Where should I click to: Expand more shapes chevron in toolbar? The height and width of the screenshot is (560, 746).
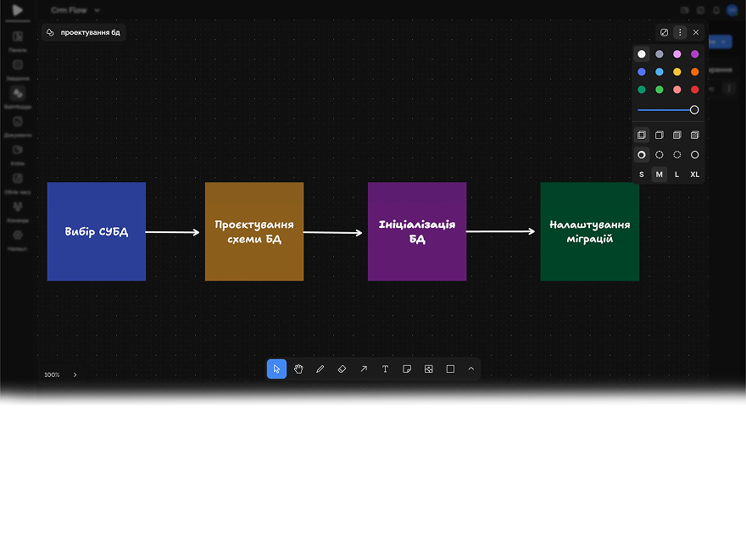click(x=471, y=369)
